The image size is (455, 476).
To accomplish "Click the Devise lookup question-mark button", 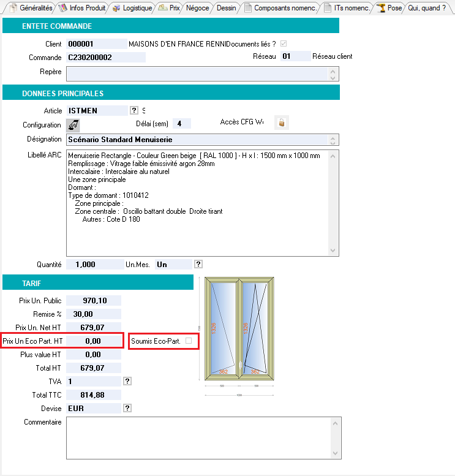I will tap(127, 408).
